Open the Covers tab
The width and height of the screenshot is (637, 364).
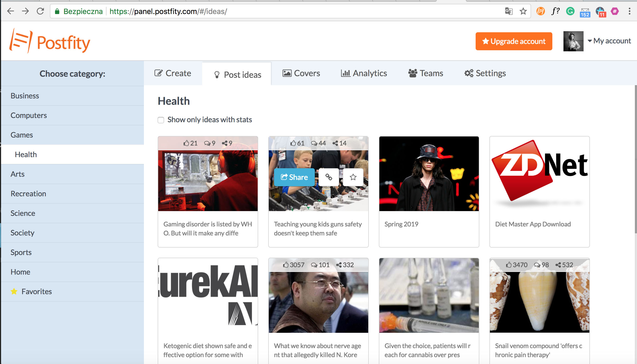point(301,73)
